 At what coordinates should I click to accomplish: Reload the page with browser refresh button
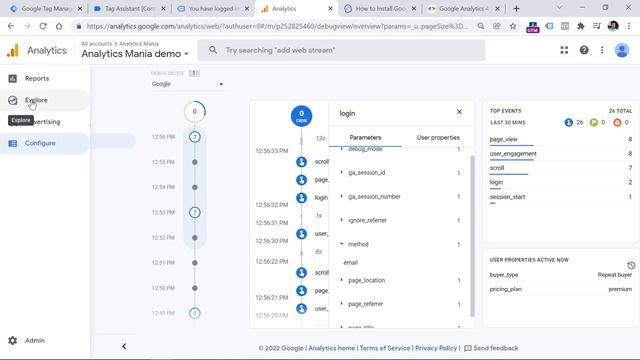[43, 26]
